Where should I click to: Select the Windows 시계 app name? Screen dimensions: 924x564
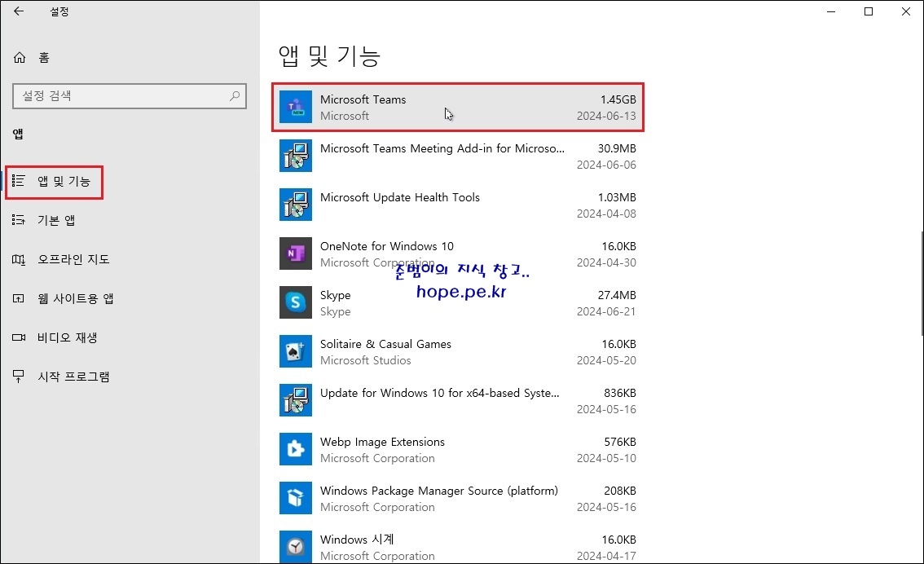(357, 540)
